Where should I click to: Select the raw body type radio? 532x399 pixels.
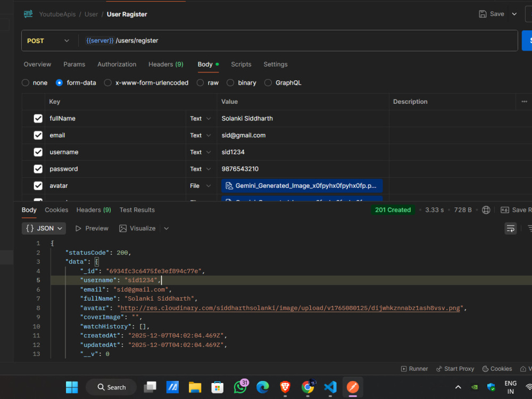[200, 83]
